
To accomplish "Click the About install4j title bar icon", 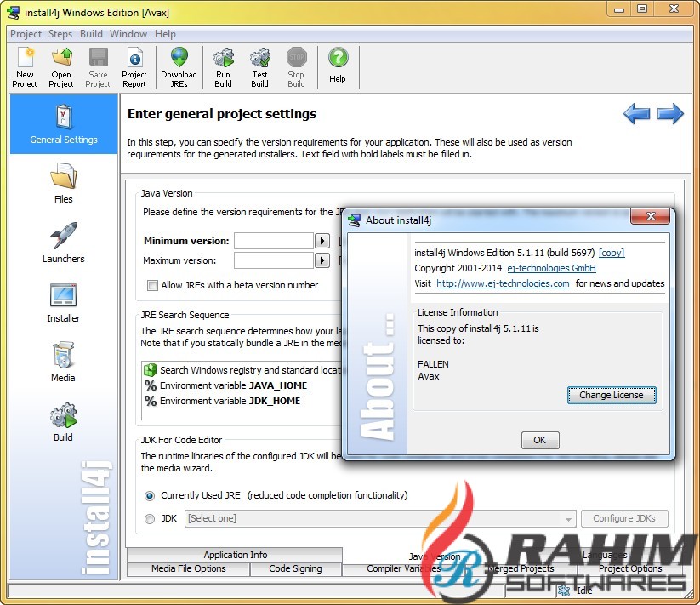I will (355, 220).
